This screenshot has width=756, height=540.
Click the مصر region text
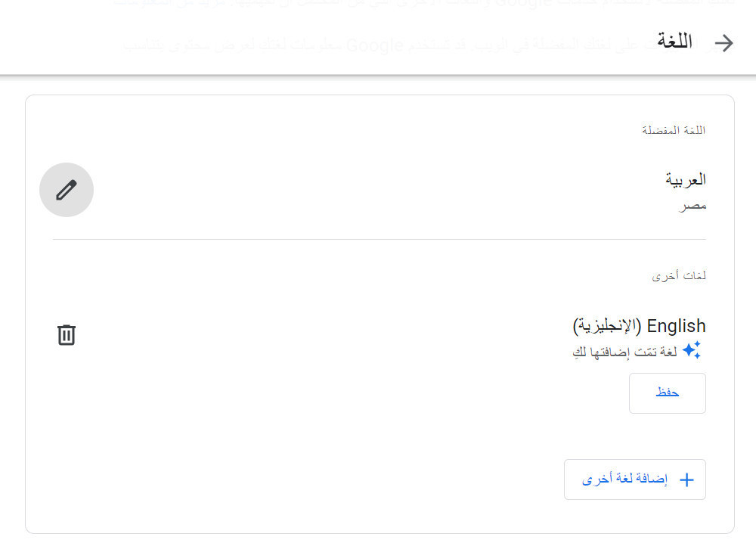click(x=692, y=205)
